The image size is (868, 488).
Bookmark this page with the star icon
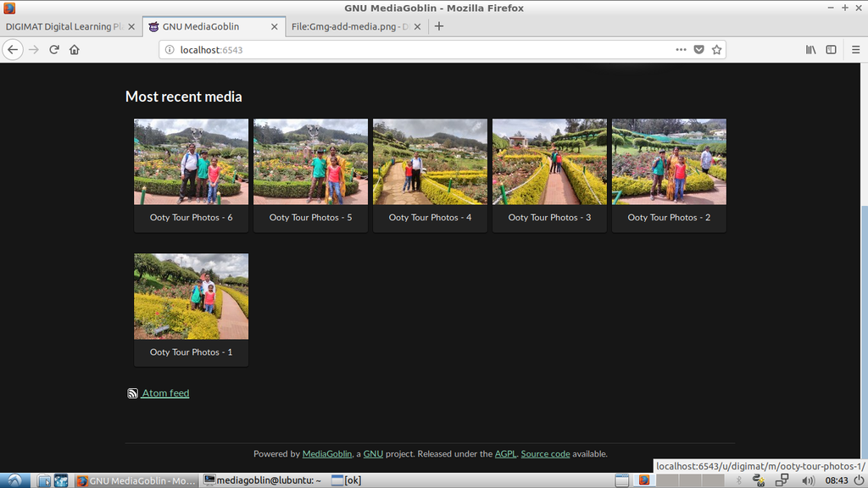717,50
